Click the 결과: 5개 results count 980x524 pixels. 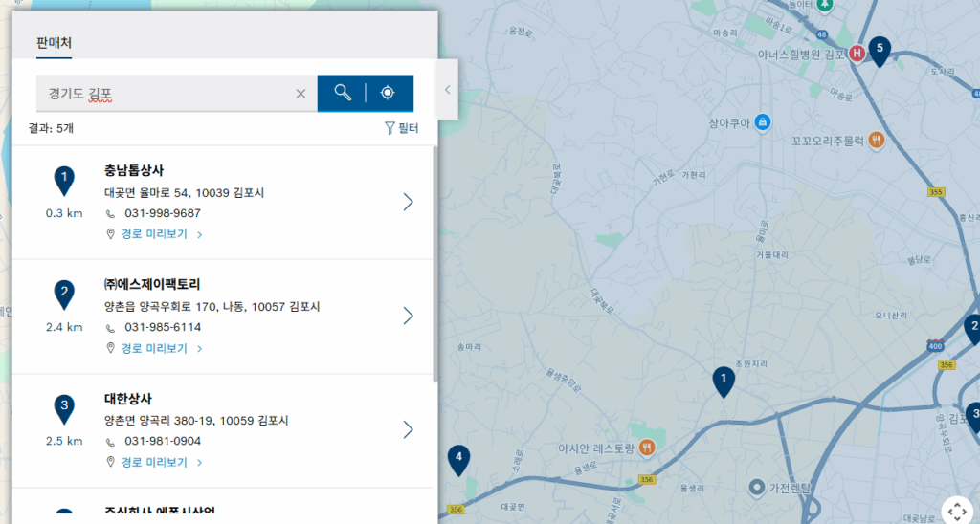tap(51, 128)
